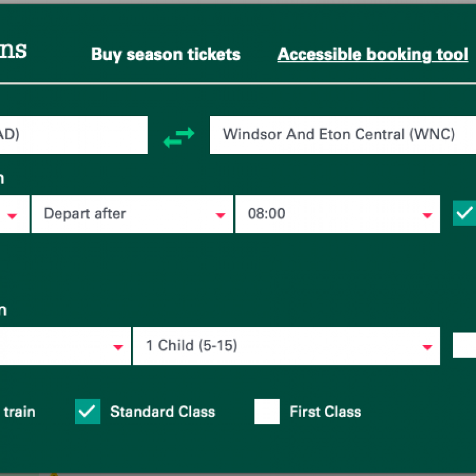476x476 pixels.
Task: Switch to Buy season tickets tab
Action: [x=166, y=55]
